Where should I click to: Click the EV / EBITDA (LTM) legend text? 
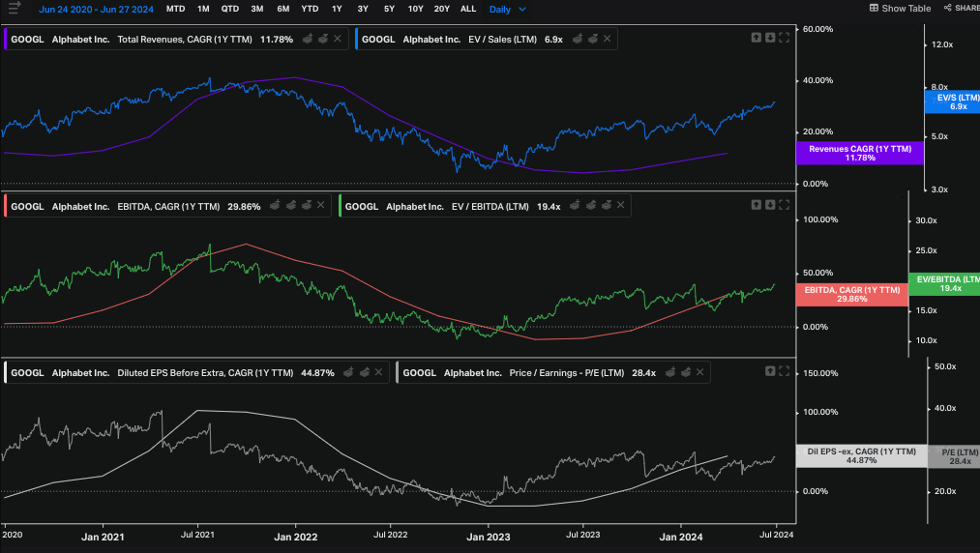(x=490, y=206)
